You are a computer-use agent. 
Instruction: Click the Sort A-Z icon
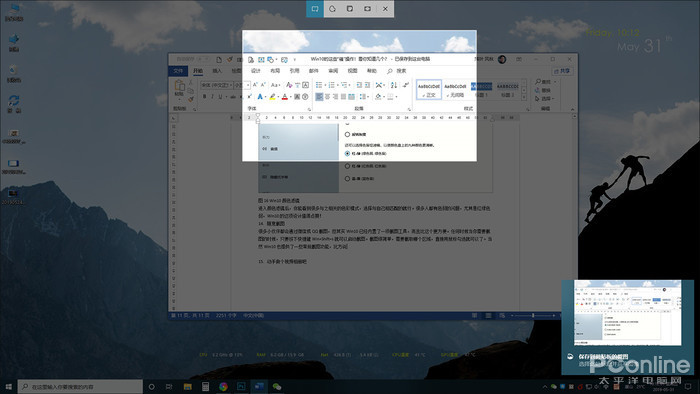tap(394, 85)
